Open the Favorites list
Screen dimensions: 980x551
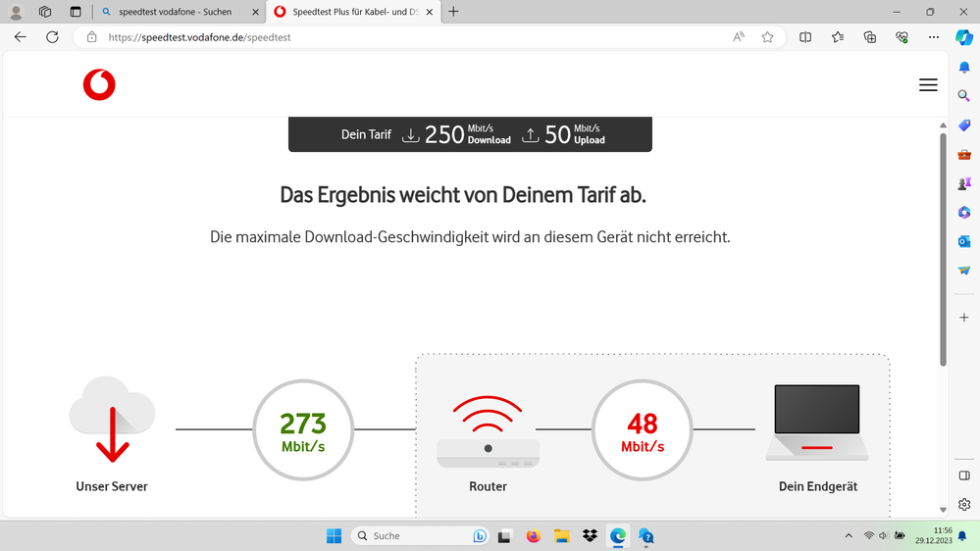click(838, 37)
